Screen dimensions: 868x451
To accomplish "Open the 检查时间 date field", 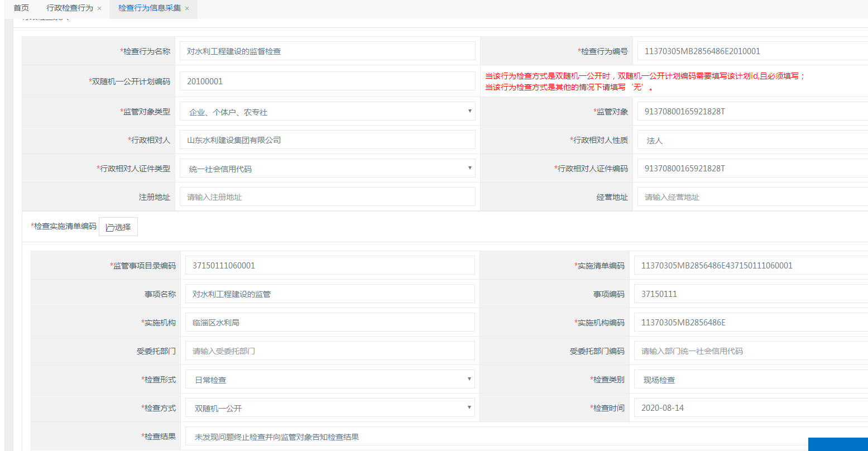I will pyautogui.click(x=751, y=408).
